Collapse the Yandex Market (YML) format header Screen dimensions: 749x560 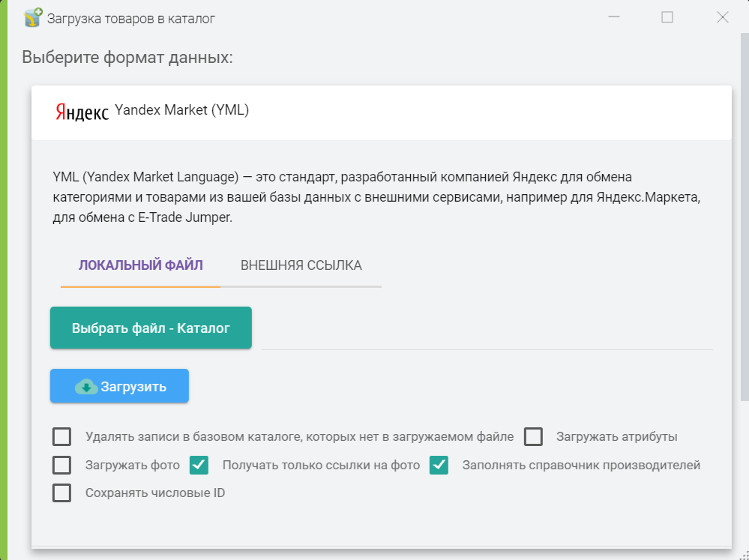click(x=381, y=112)
